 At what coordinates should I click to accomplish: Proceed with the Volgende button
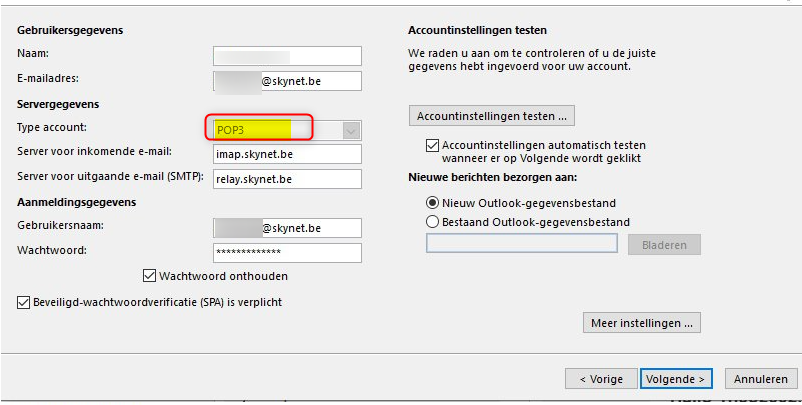[x=676, y=379]
